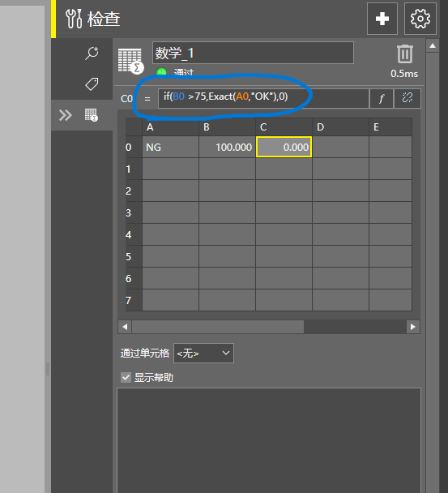Select row header 6
The height and width of the screenshot is (493, 448).
click(x=134, y=278)
